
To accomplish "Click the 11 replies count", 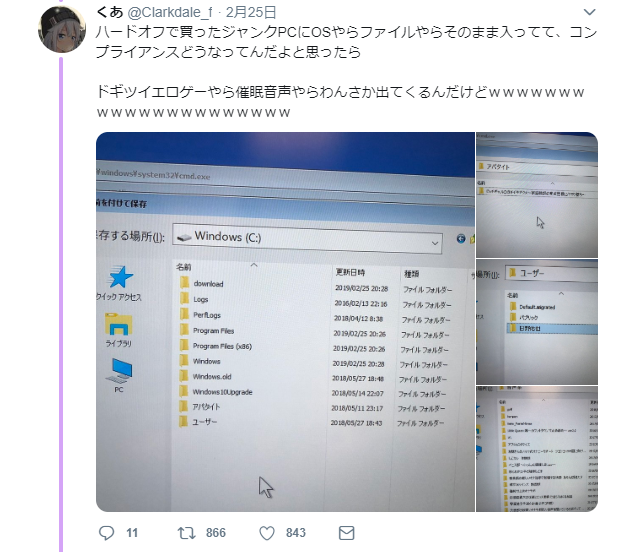I will coord(132,533).
